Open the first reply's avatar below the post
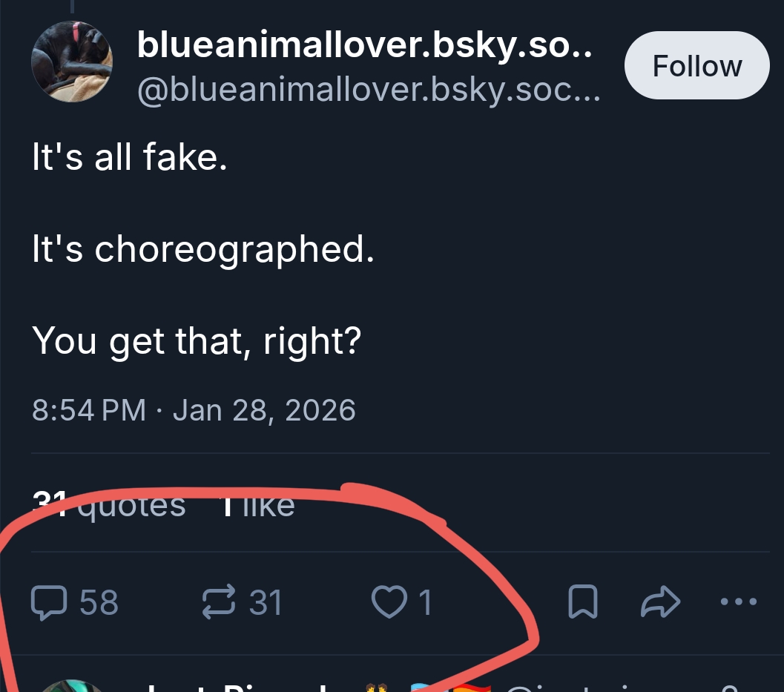The image size is (784, 692). coord(70,686)
